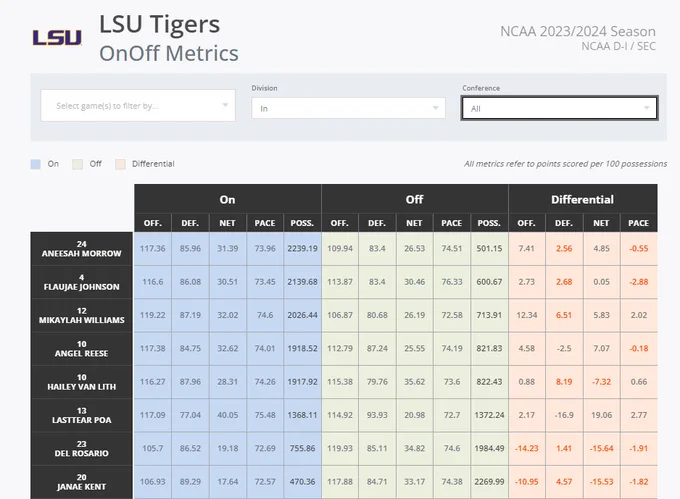
Task: Sort by Off PACE column header
Action: pos(451,223)
